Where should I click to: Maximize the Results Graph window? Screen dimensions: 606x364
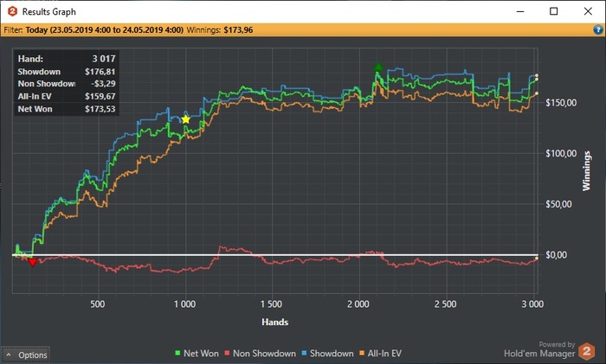coord(554,11)
